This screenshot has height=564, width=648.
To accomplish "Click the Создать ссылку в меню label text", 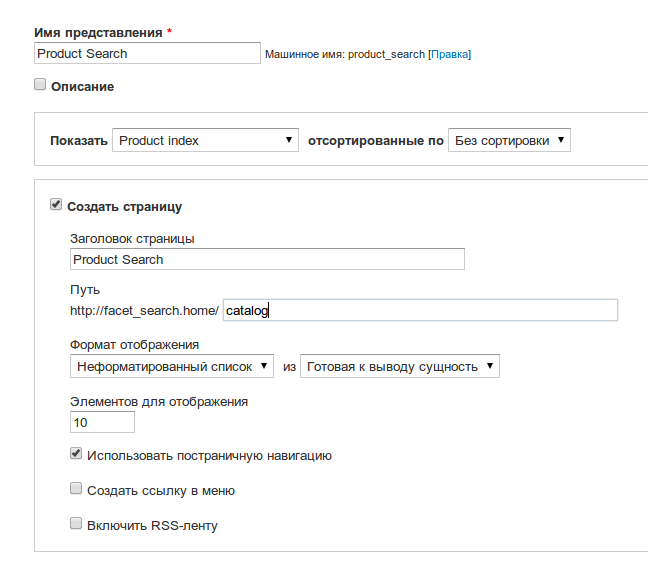I will pos(161,491).
